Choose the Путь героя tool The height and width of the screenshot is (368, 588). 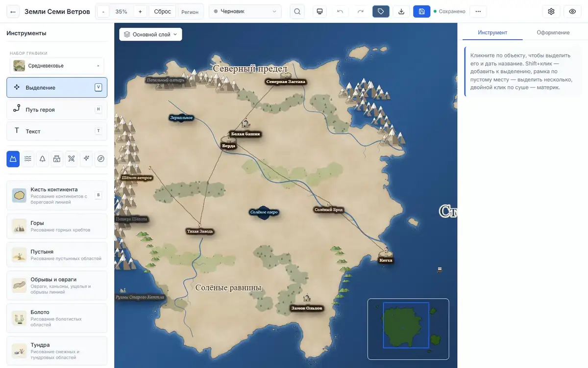(x=57, y=109)
